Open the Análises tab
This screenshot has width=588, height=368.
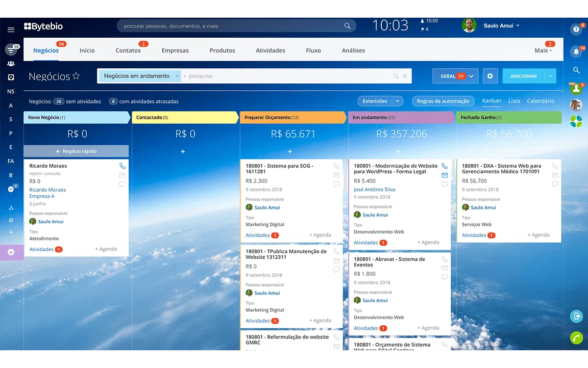click(353, 51)
